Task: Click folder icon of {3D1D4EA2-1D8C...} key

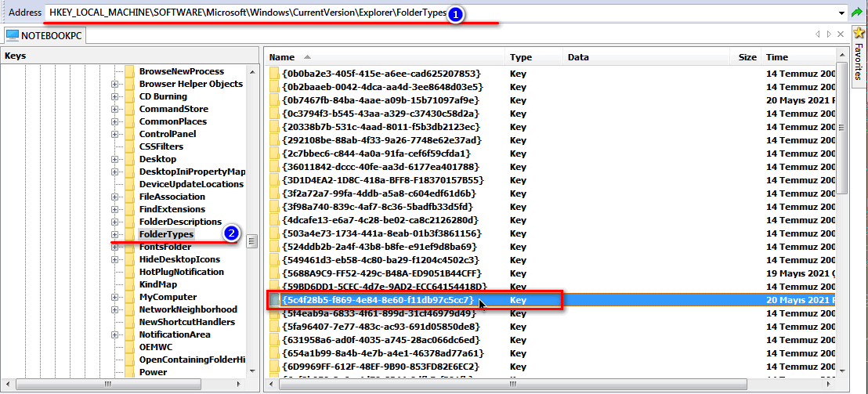Action: 274,180
